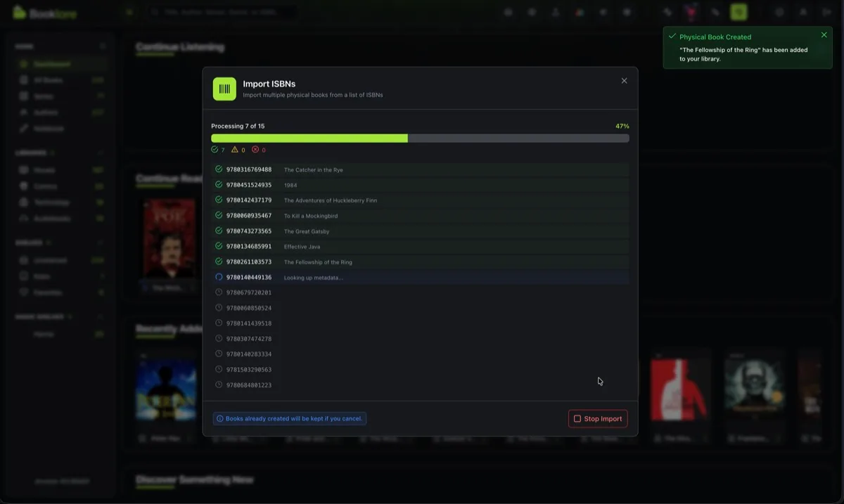Image resolution: width=844 pixels, height=504 pixels.
Task: Select 'The Great Gatsby' title
Action: click(x=307, y=232)
